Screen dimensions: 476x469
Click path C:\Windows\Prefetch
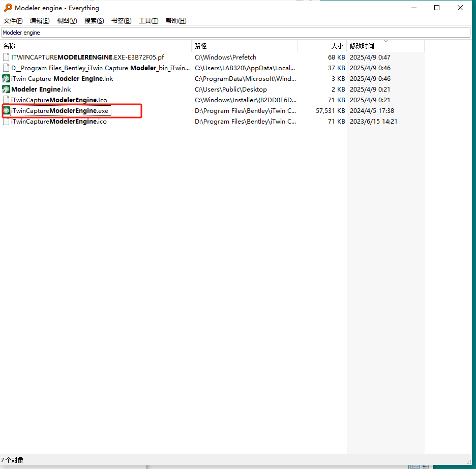pyautogui.click(x=226, y=57)
